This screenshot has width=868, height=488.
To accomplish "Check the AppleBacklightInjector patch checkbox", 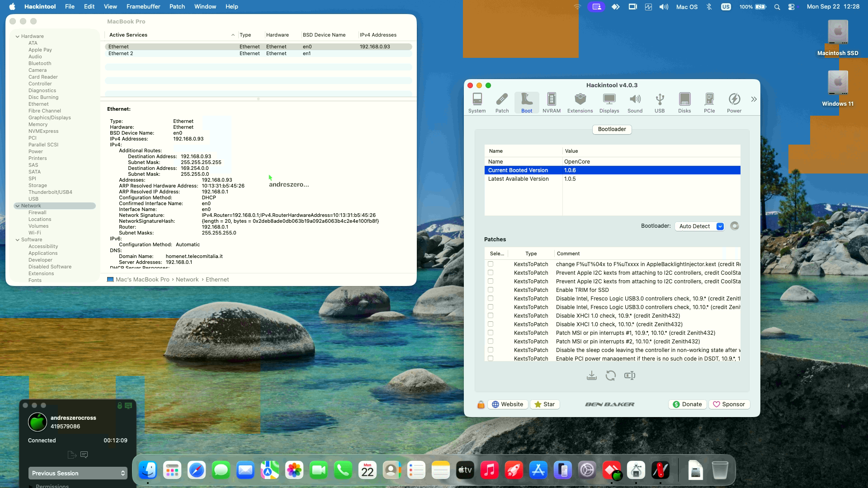I will (491, 264).
